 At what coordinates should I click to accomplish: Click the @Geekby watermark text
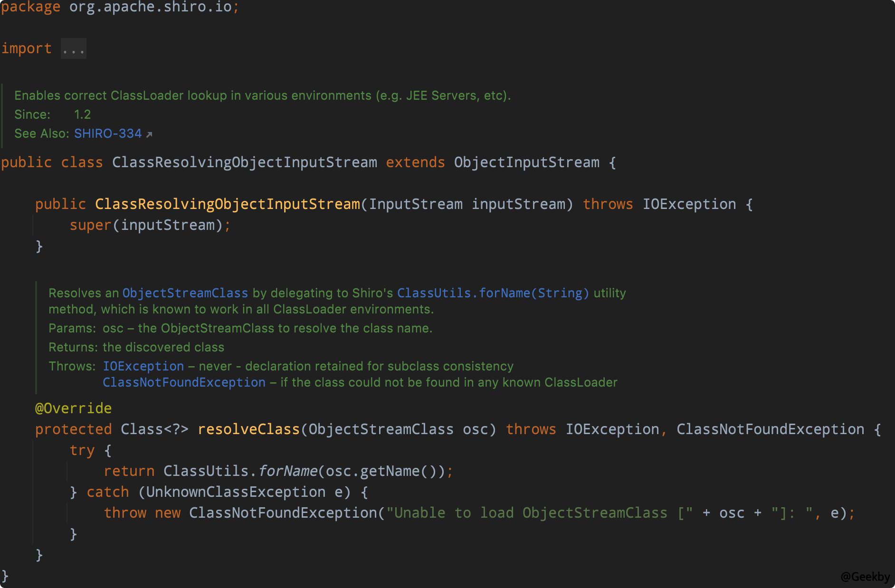click(865, 577)
